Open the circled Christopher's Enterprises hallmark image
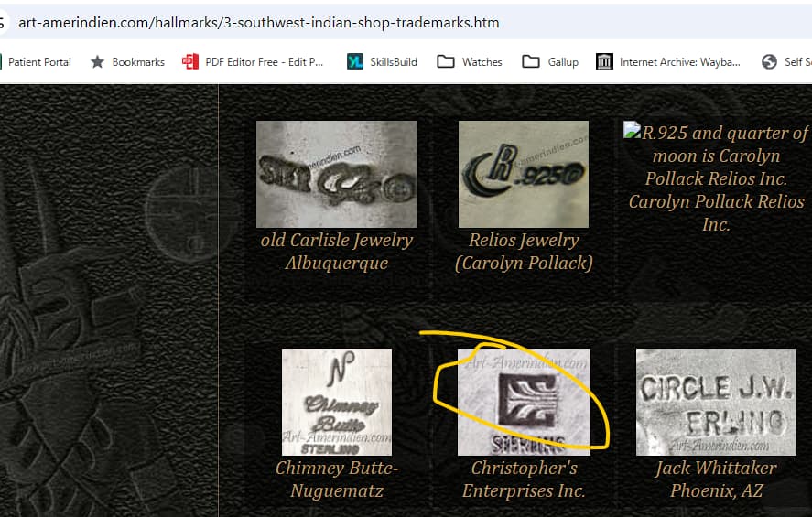This screenshot has width=812, height=517. [x=524, y=402]
